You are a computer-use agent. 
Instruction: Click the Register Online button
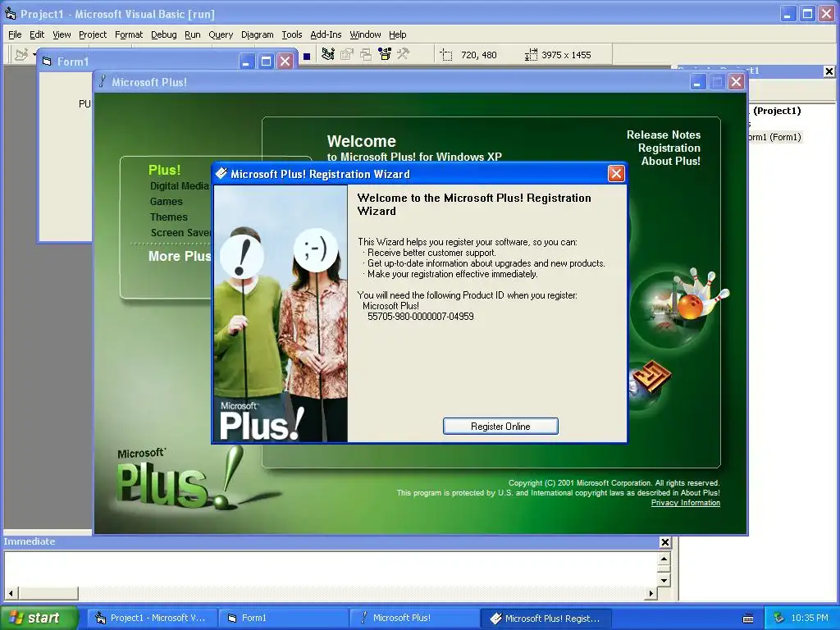point(500,427)
